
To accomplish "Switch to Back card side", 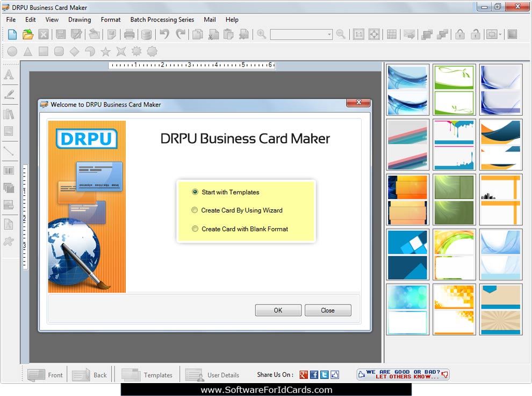I will [x=90, y=375].
